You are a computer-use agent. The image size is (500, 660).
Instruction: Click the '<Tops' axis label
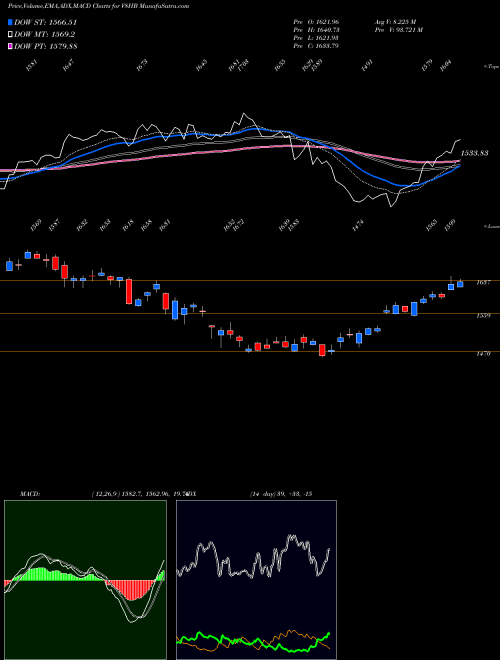tap(491, 67)
